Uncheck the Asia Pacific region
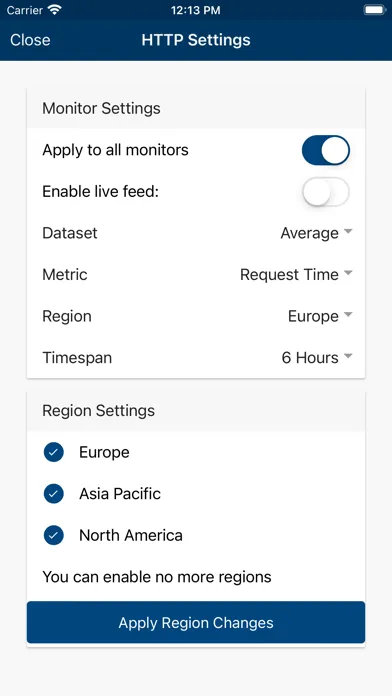The width and height of the screenshot is (392, 696). coord(54,494)
